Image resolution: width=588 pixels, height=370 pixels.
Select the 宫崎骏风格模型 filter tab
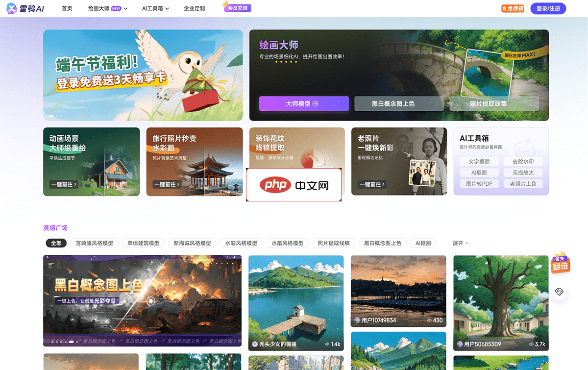pos(95,243)
